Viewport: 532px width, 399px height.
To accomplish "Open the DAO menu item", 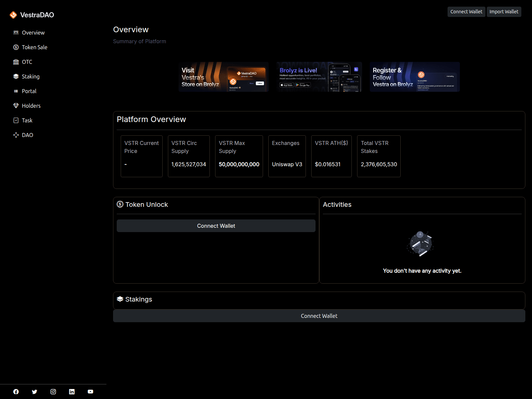I will click(x=28, y=135).
